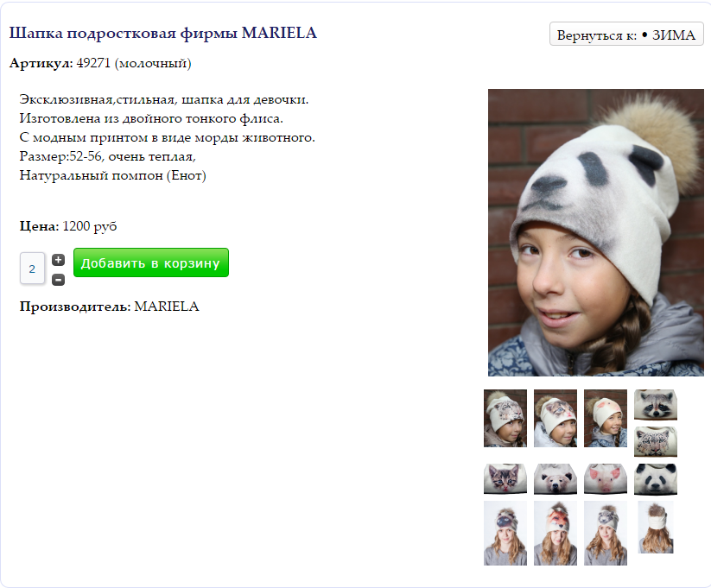Image resolution: width=711 pixels, height=588 pixels.
Task: Open second girl photo with cat hat
Action: click(555, 418)
